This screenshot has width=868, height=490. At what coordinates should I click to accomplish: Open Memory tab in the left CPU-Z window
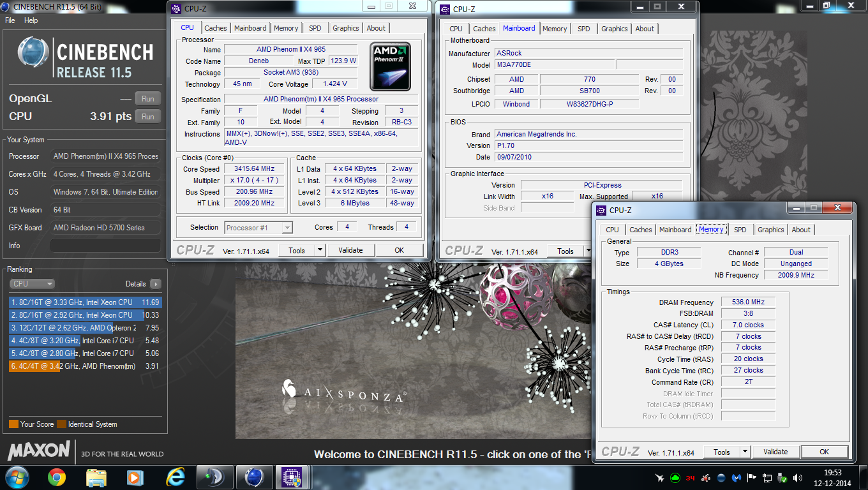(286, 28)
